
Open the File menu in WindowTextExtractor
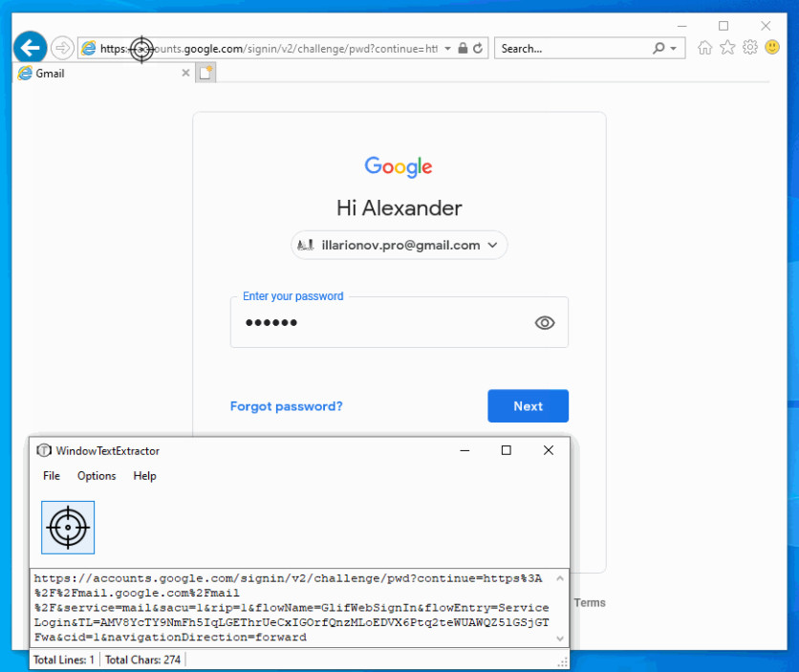click(x=52, y=476)
